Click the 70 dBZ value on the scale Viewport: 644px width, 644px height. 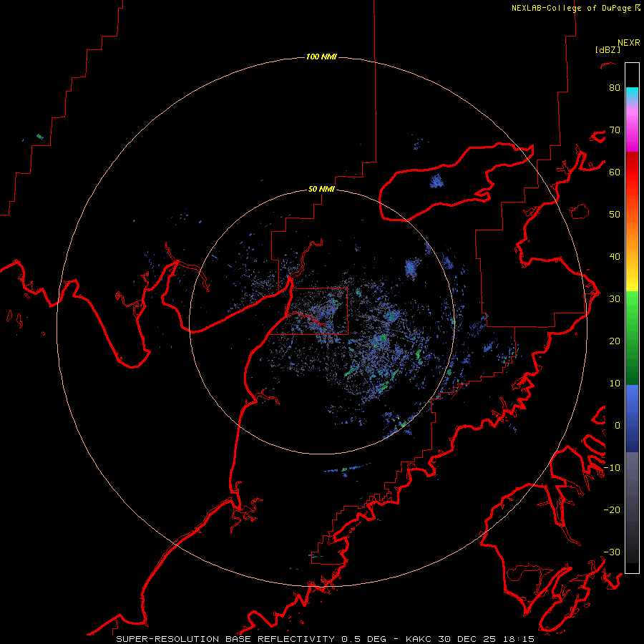point(615,130)
